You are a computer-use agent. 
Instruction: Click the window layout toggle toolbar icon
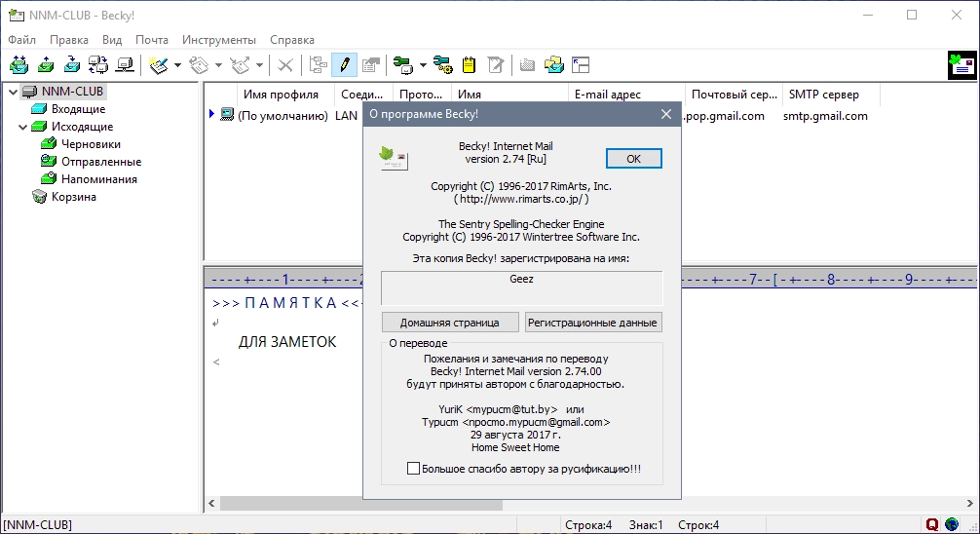click(581, 65)
